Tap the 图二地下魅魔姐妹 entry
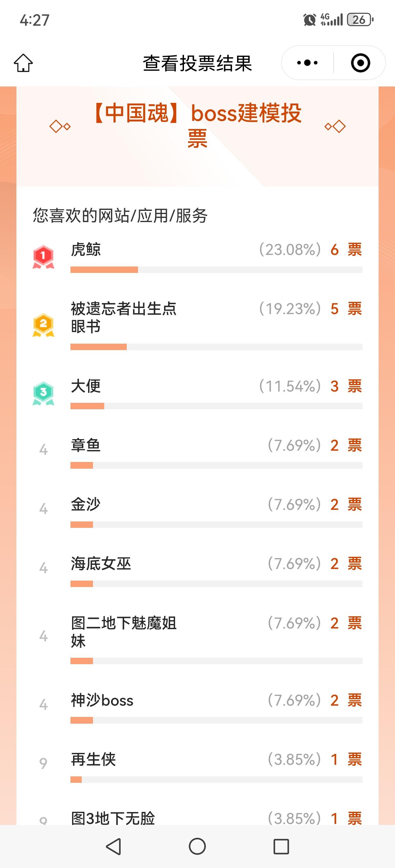 (x=123, y=631)
